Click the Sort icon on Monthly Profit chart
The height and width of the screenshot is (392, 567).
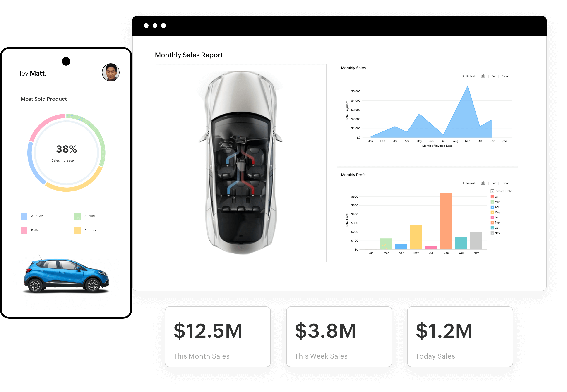pyautogui.click(x=493, y=182)
